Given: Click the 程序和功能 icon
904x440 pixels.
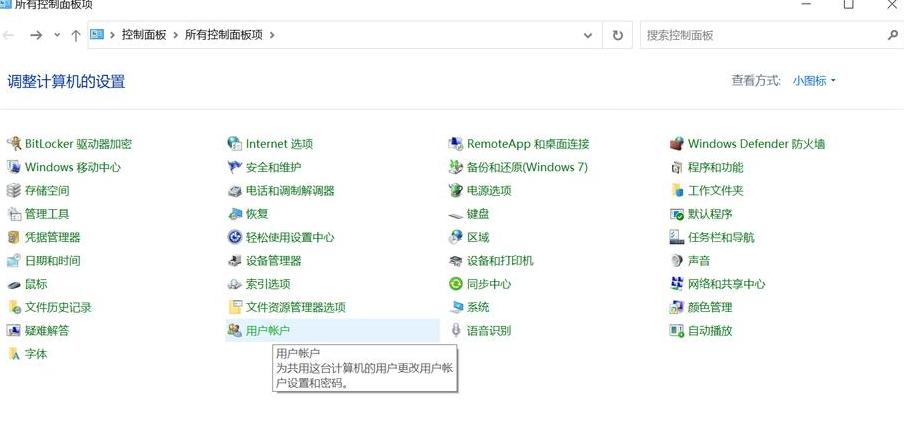Looking at the screenshot, I should point(677,167).
